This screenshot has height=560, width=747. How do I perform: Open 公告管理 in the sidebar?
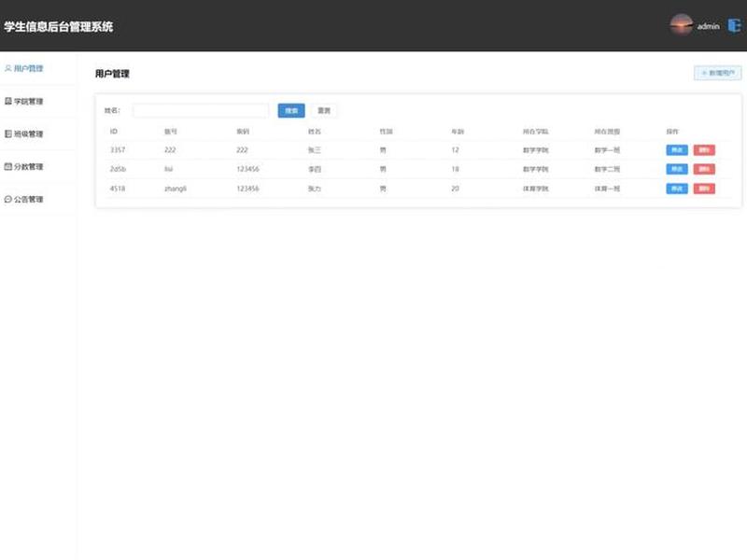pos(24,199)
